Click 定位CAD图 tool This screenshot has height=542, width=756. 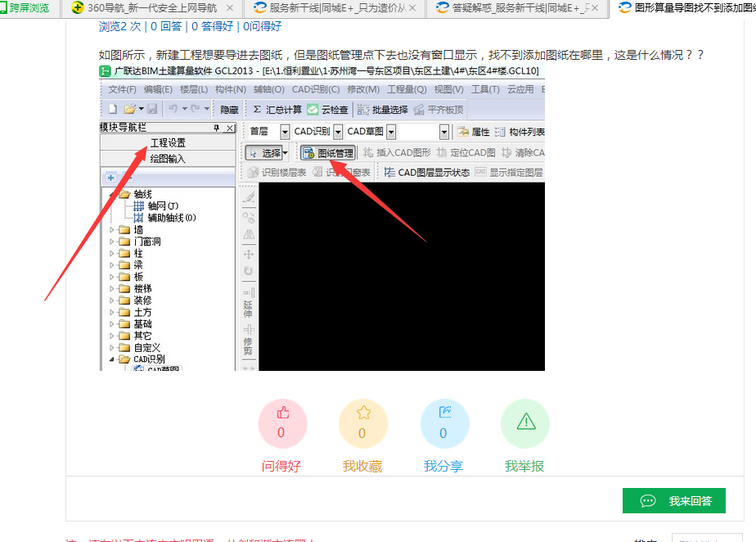(466, 152)
